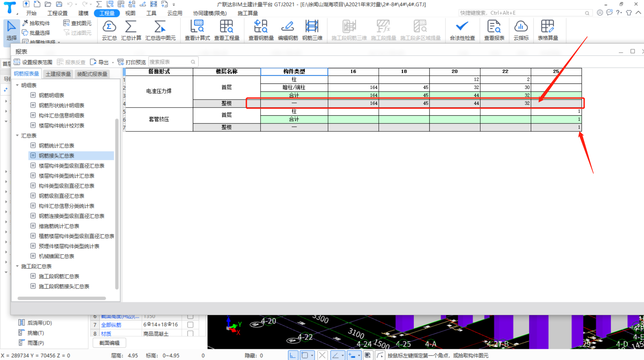644x360 pixels.
Task: Select 钢筋报表量 tab
Action: click(x=26, y=74)
